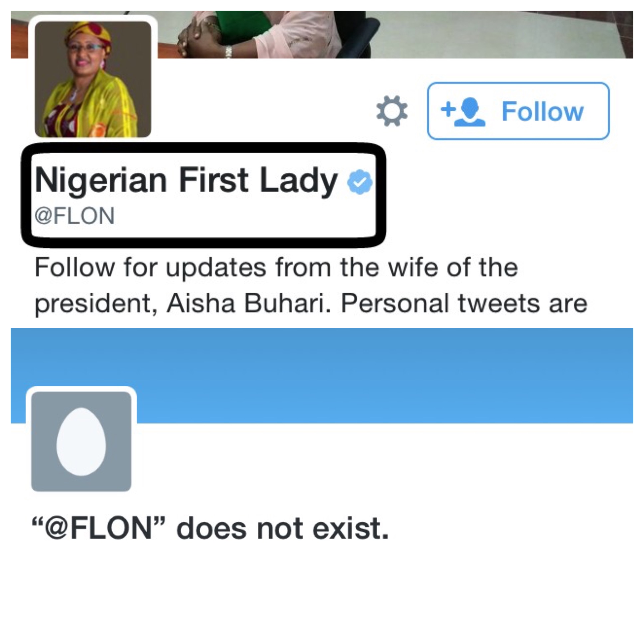
Task: Open the Nigerian First Lady profile photo
Action: click(93, 79)
